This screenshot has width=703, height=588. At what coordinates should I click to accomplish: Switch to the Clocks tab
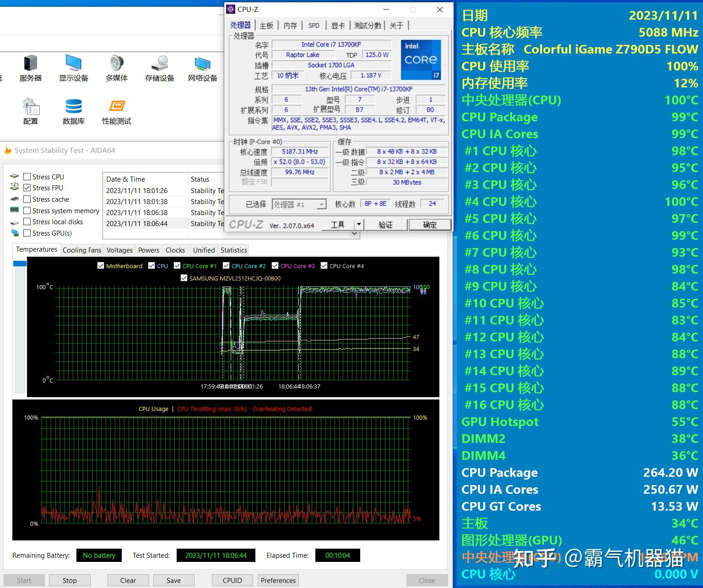[x=175, y=250]
